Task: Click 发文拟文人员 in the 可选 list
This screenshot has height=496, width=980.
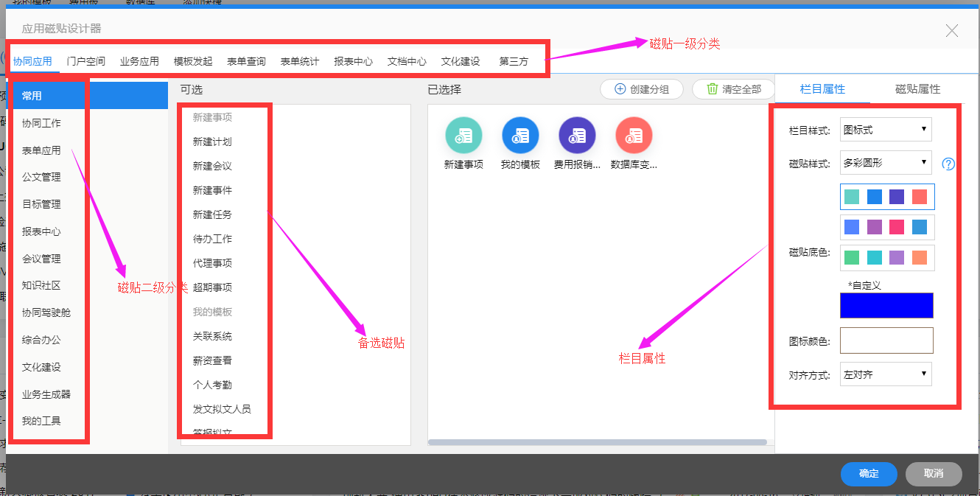Action: 222,409
